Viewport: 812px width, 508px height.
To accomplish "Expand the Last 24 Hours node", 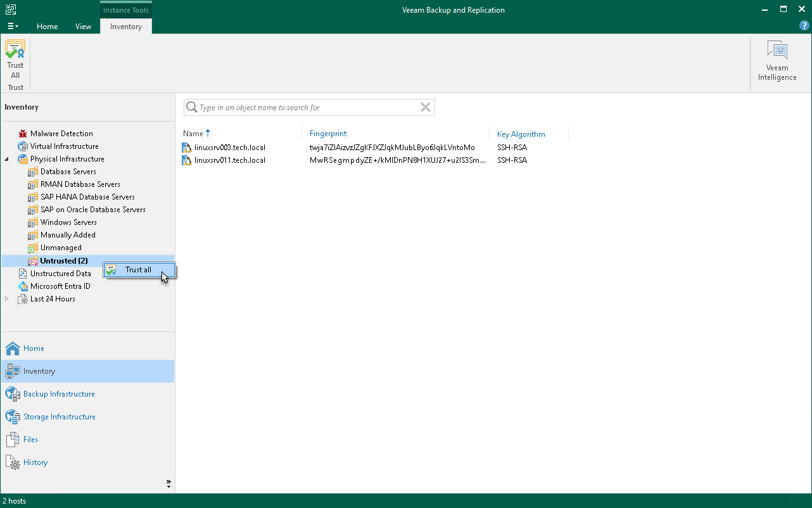I will click(x=7, y=299).
